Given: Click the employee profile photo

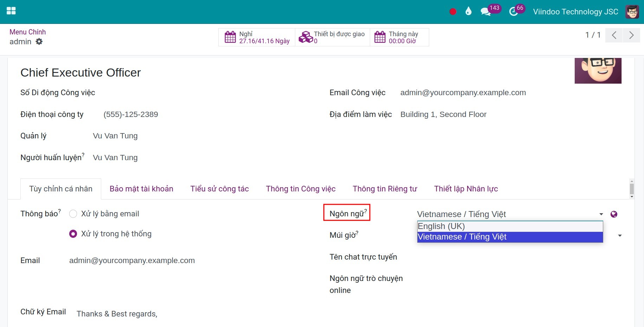Looking at the screenshot, I should (x=598, y=71).
